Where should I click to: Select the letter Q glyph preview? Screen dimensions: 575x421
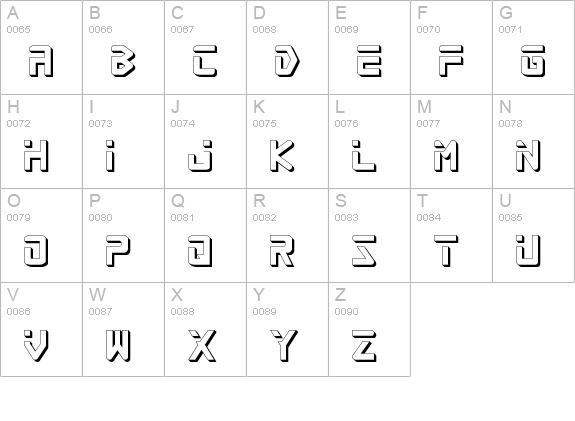200,251
